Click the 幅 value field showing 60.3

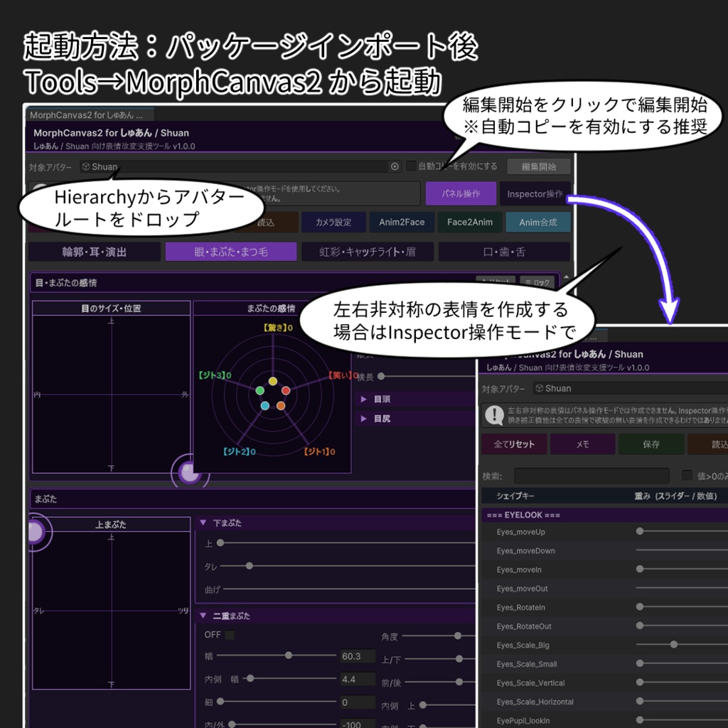tap(358, 656)
